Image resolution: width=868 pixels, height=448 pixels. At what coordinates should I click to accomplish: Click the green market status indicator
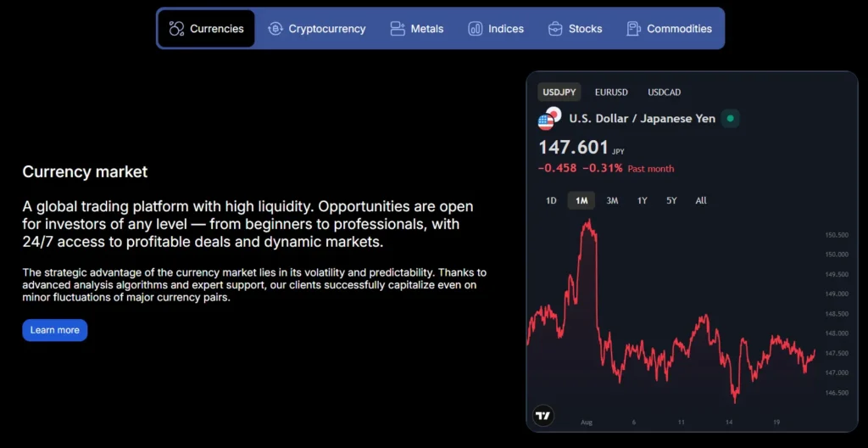[x=730, y=119]
